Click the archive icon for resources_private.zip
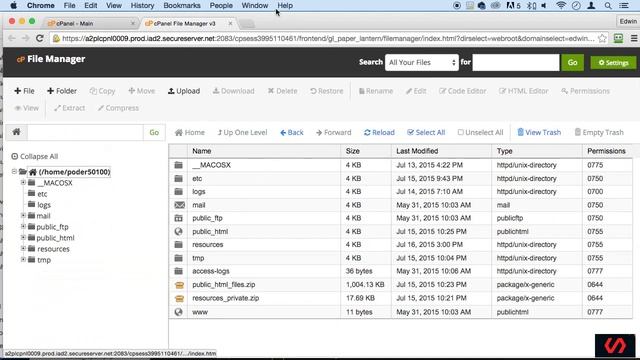This screenshot has width=640, height=360. [x=179, y=298]
